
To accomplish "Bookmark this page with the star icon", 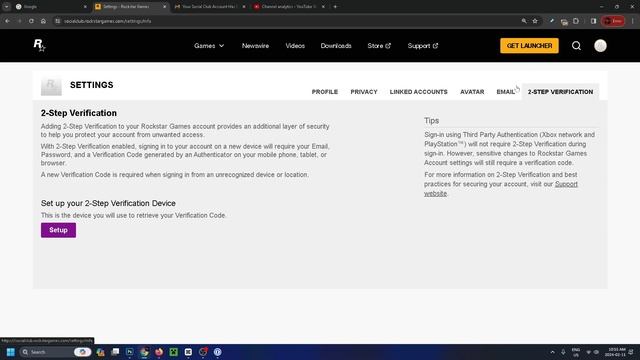I will [535, 21].
